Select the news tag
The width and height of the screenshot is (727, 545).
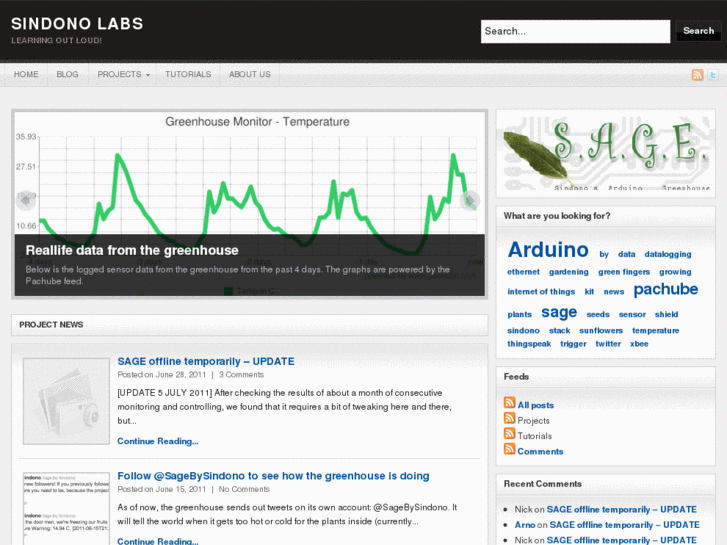[614, 292]
